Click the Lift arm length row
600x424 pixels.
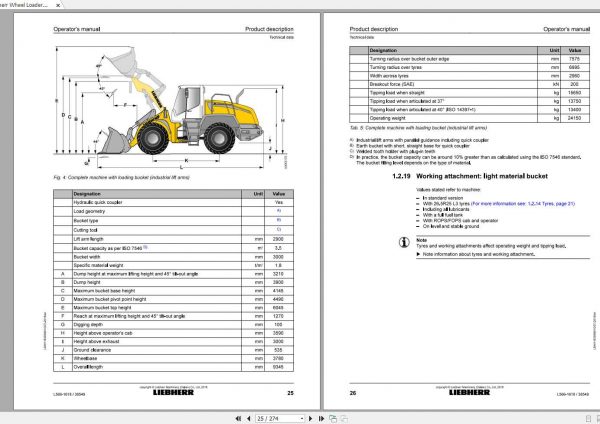tap(173, 239)
